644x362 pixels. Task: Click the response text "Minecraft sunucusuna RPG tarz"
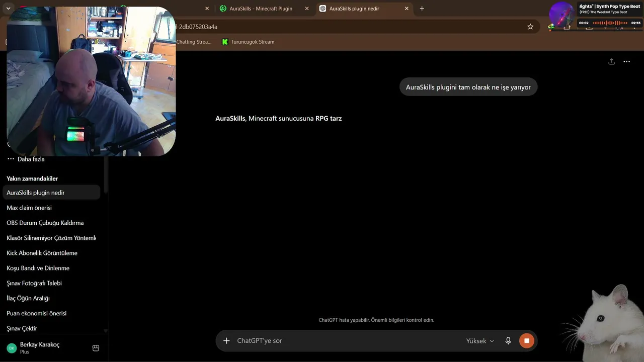(x=295, y=119)
